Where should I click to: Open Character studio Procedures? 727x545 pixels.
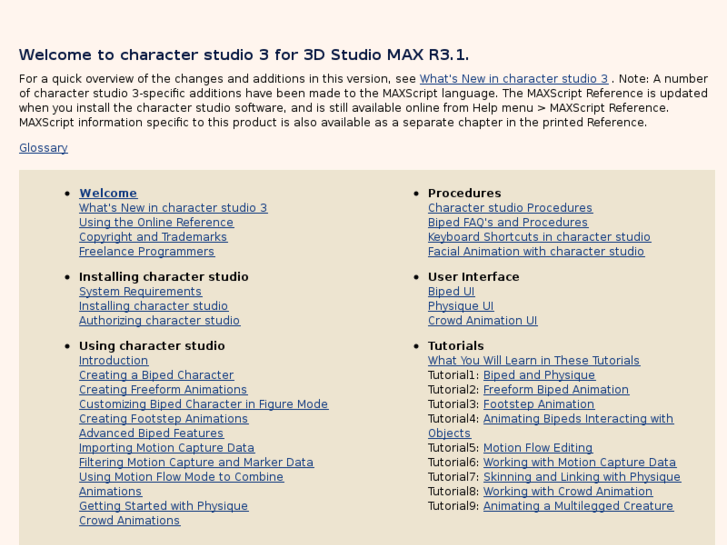click(x=510, y=208)
